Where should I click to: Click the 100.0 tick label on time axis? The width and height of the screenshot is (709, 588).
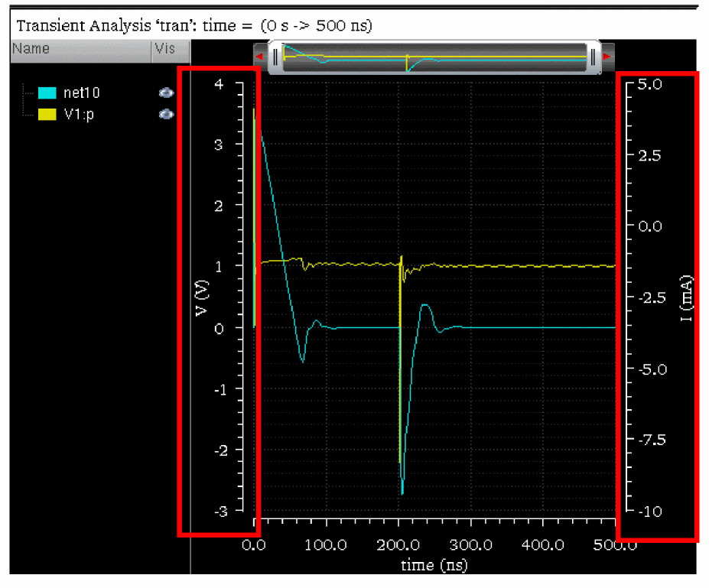[x=326, y=545]
